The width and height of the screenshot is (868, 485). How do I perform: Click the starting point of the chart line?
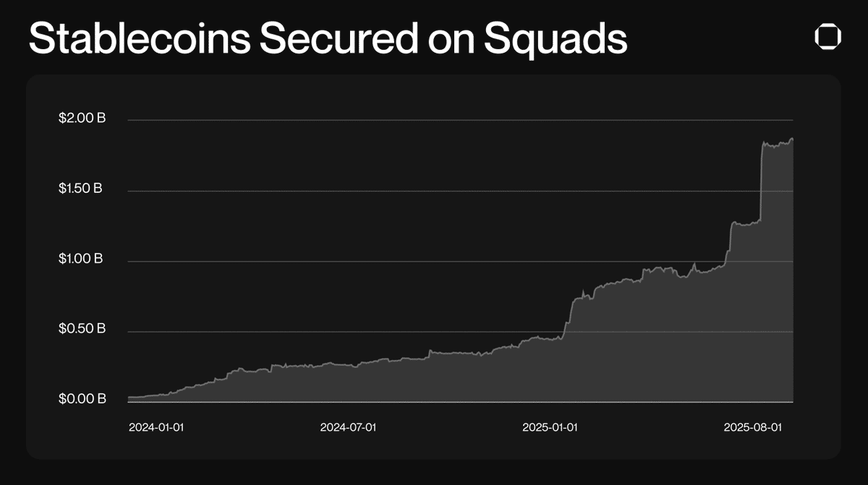(x=129, y=397)
